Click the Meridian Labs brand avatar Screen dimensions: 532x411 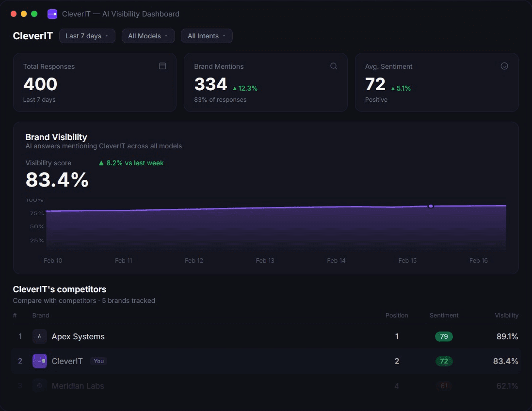click(39, 386)
